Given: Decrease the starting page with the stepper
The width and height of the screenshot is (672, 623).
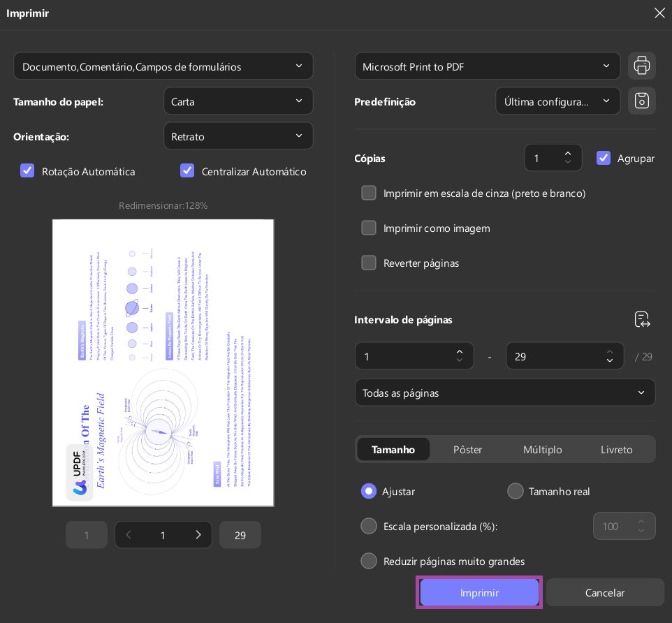Looking at the screenshot, I should click(x=460, y=360).
